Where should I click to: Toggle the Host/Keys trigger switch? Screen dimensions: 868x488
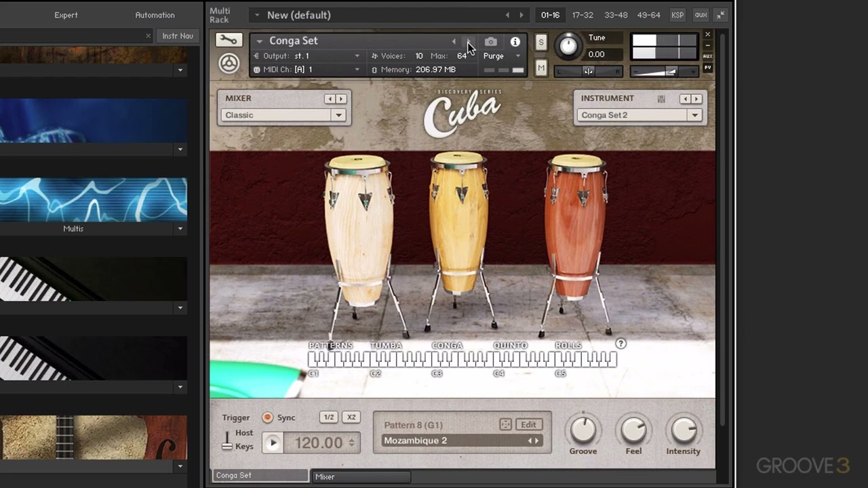(227, 440)
